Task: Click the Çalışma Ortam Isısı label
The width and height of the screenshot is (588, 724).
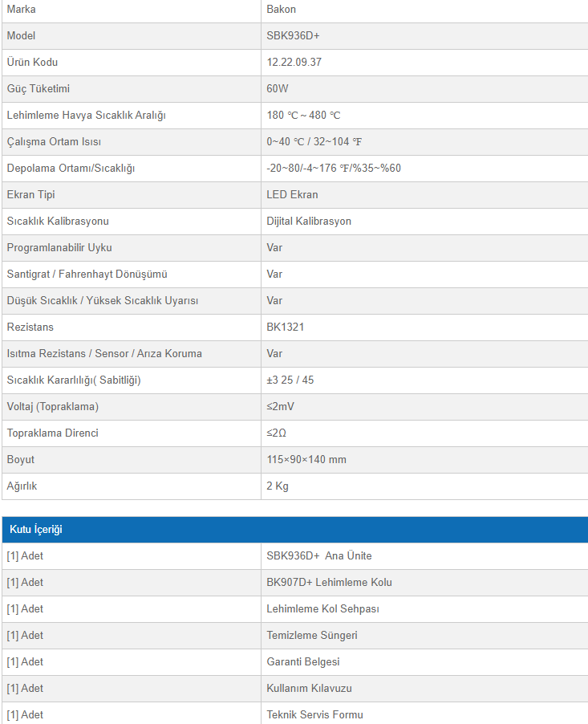Action: (54, 142)
